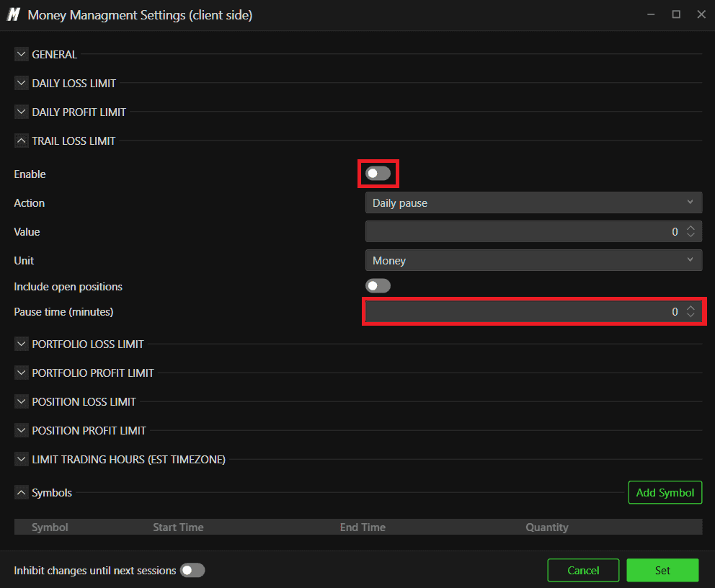Screen dimensions: 715x588
Task: Click the Include open positions label
Action: [68, 286]
